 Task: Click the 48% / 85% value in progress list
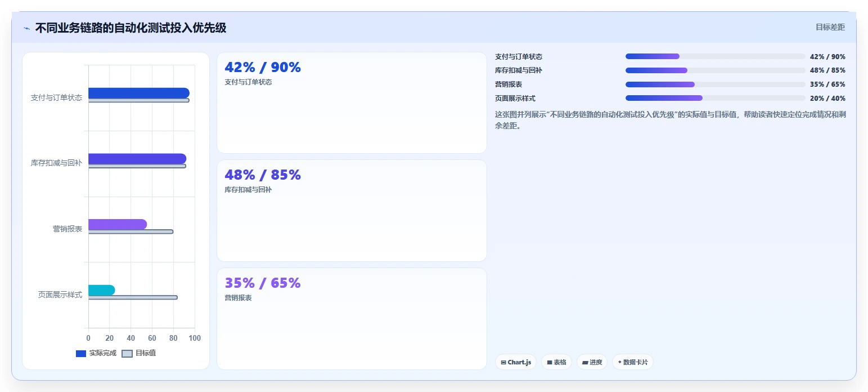(827, 70)
